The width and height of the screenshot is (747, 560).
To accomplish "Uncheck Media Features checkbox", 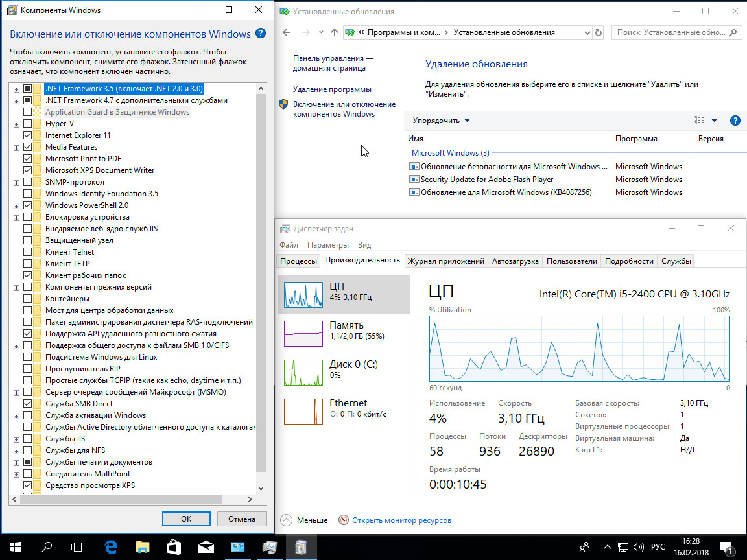I will click(x=28, y=147).
